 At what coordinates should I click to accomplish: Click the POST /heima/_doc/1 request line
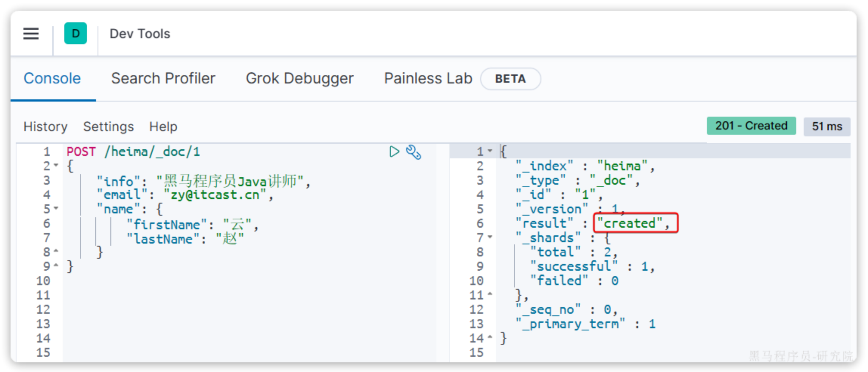pos(133,152)
